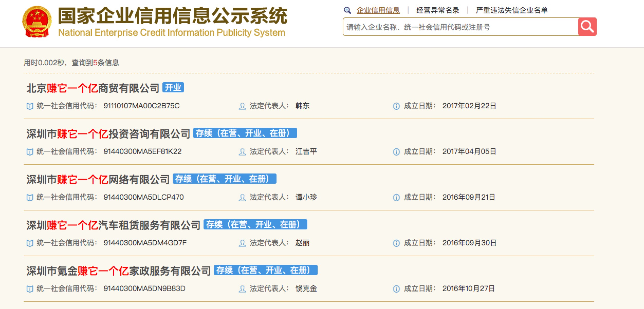Viewport: 644px width, 309px height.
Task: Click the info icon beside 2016年10月27日
Action: click(396, 289)
